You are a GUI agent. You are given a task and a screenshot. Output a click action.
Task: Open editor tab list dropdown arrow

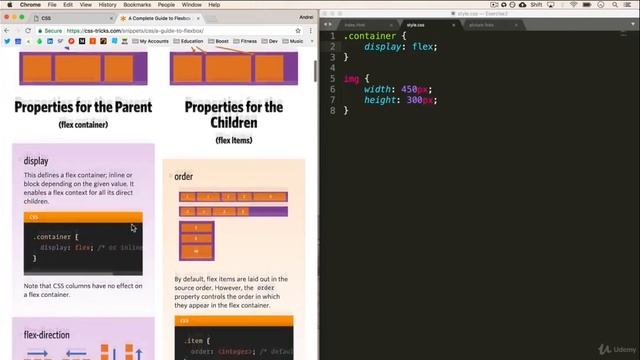click(x=633, y=24)
